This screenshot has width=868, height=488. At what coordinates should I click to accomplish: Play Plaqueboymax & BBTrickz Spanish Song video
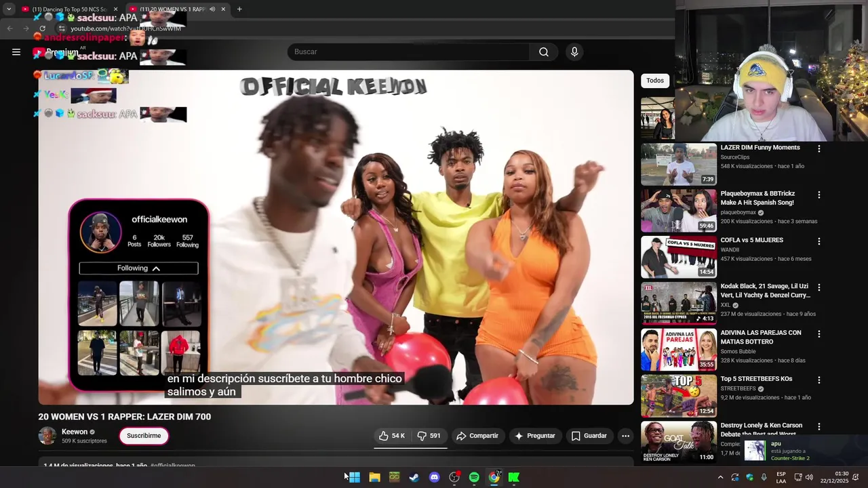(679, 211)
